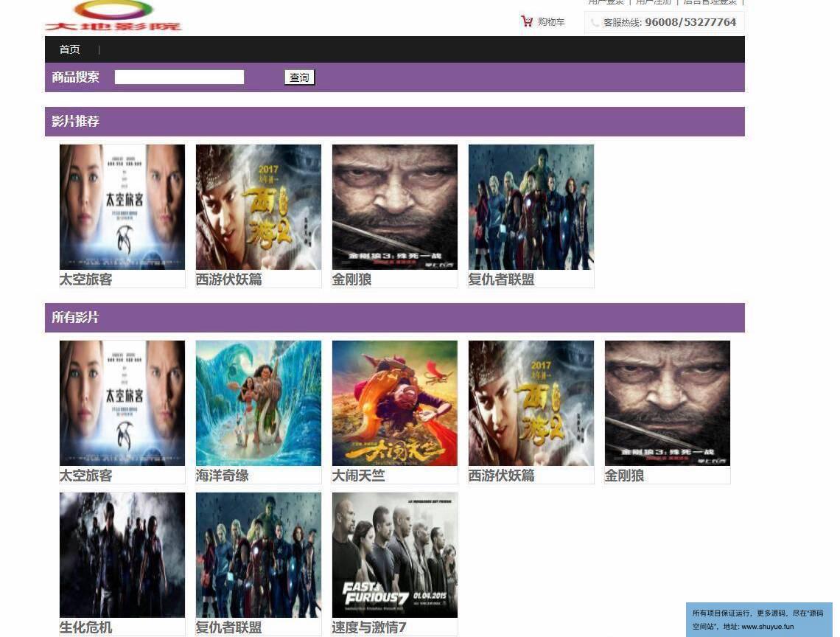Click 复仇者联盟 title in 所有影片
840x637 pixels.
(228, 627)
